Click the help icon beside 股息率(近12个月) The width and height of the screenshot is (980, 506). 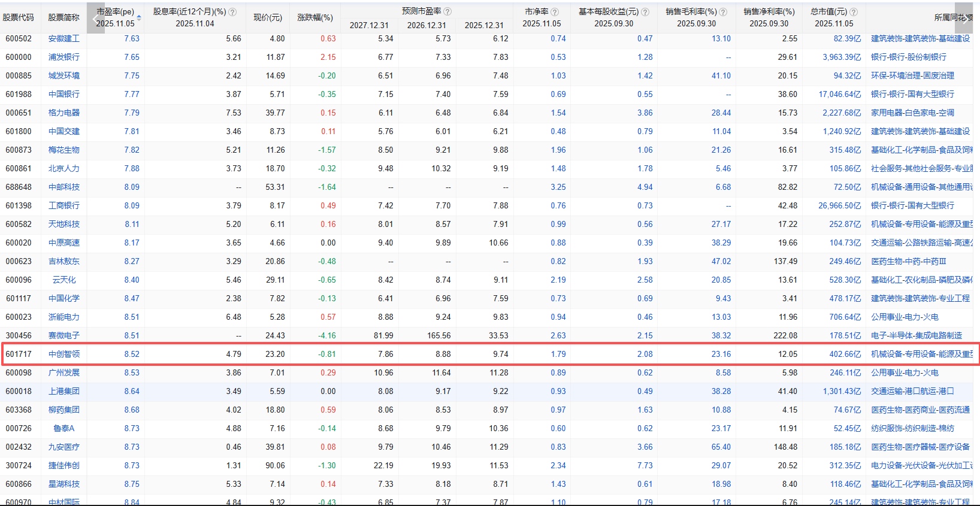[x=233, y=12]
